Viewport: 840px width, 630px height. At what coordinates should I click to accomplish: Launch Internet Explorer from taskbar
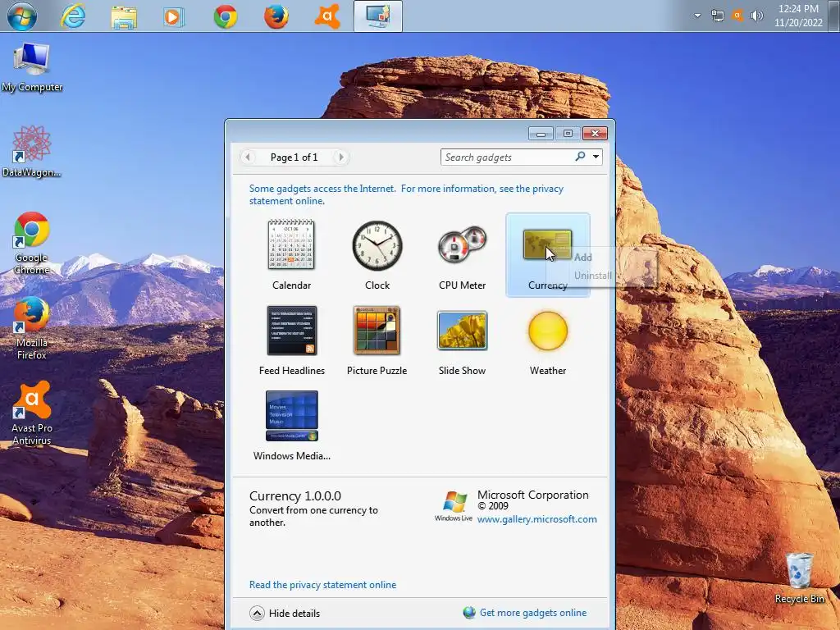coord(73,16)
